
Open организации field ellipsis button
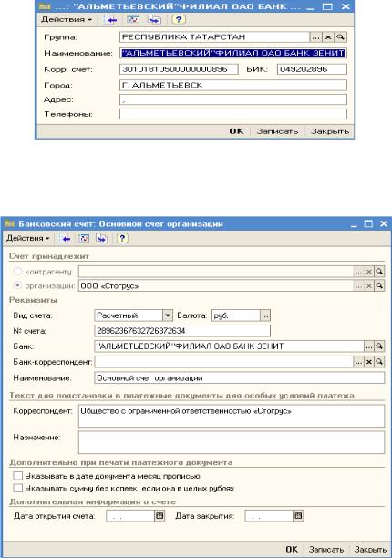tap(358, 285)
